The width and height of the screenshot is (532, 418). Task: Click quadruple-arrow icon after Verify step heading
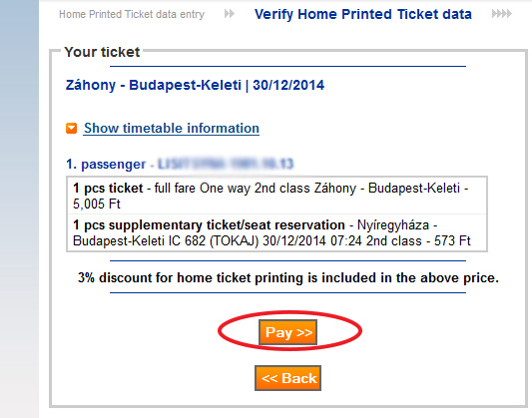click(x=502, y=14)
